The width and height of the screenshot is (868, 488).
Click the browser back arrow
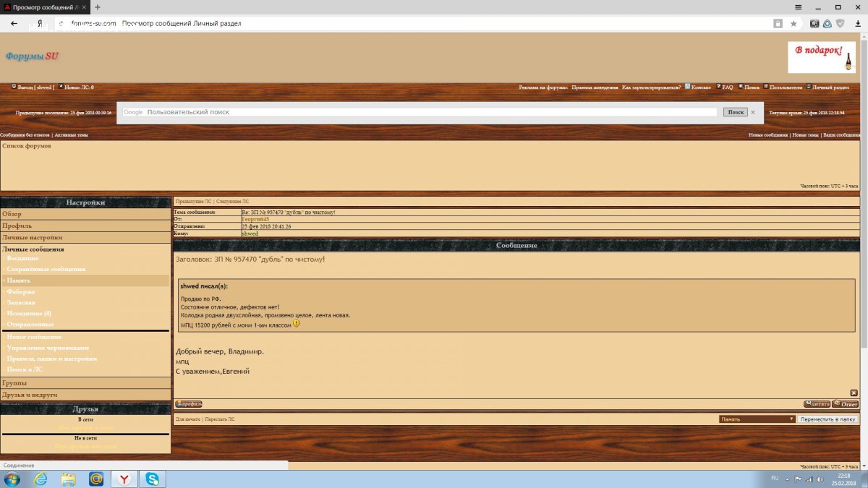14,23
